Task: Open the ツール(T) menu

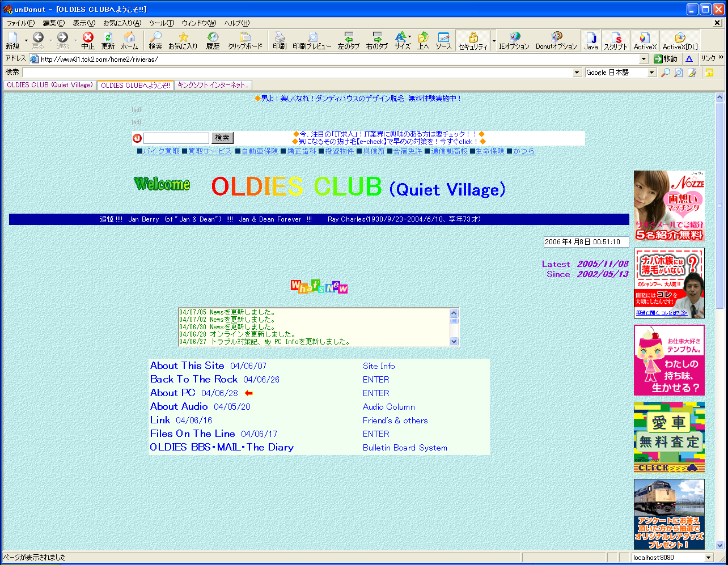Action: click(x=161, y=23)
